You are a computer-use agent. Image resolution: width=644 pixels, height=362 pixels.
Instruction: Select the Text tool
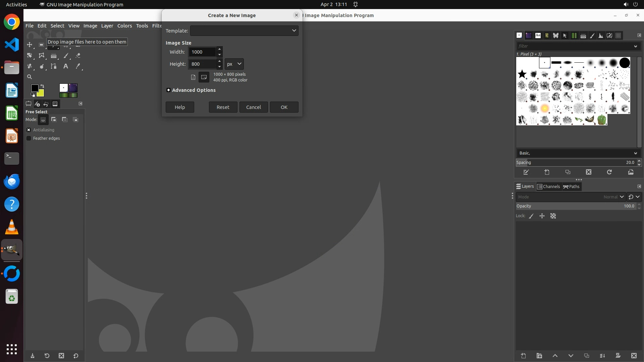tap(66, 66)
